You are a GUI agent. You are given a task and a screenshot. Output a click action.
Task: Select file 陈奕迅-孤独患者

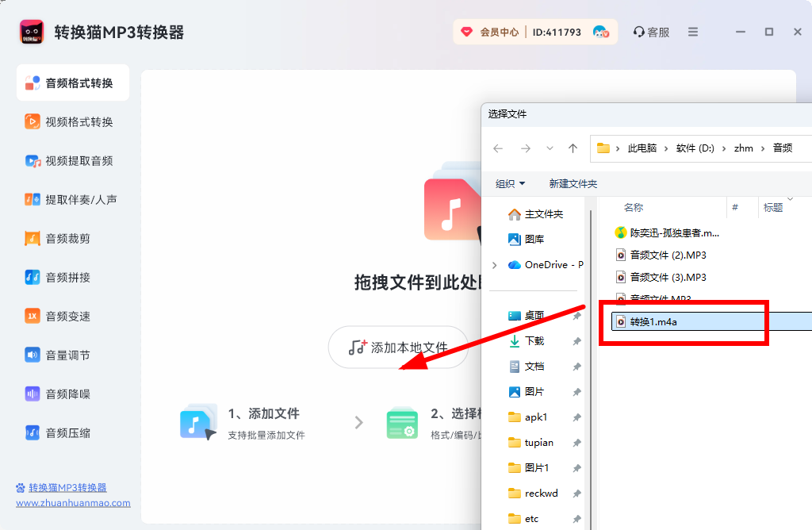point(668,233)
